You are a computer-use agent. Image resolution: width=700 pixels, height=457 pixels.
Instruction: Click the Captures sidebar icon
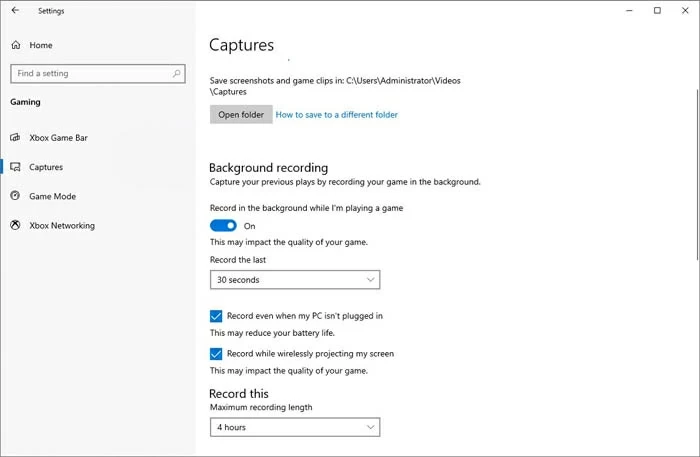click(x=16, y=167)
